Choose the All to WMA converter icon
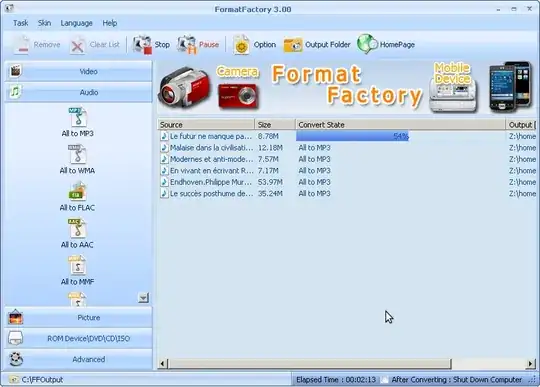Image resolution: width=540 pixels, height=387 pixels. click(77, 154)
